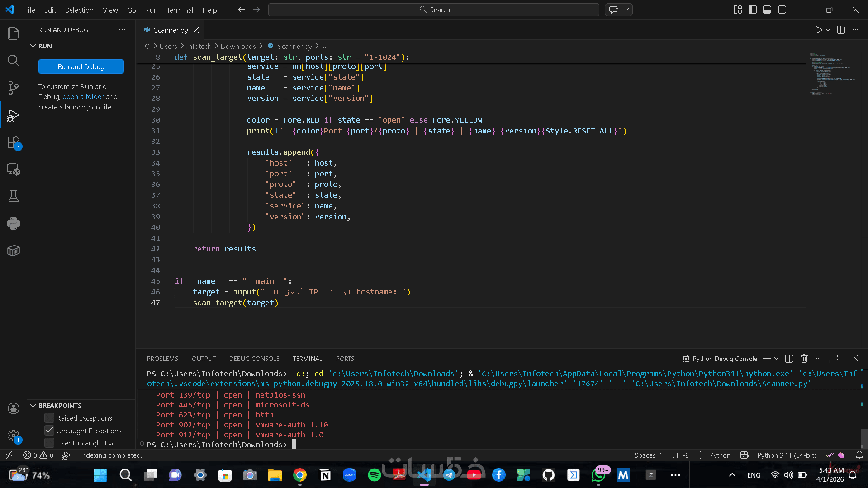Open the Terminal menu

180,10
